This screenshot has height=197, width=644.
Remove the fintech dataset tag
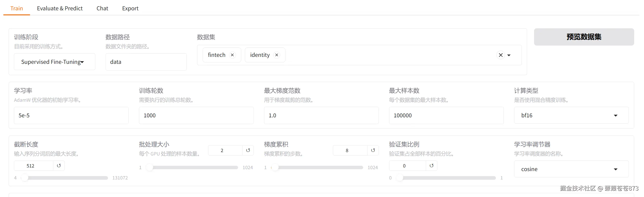(x=232, y=55)
